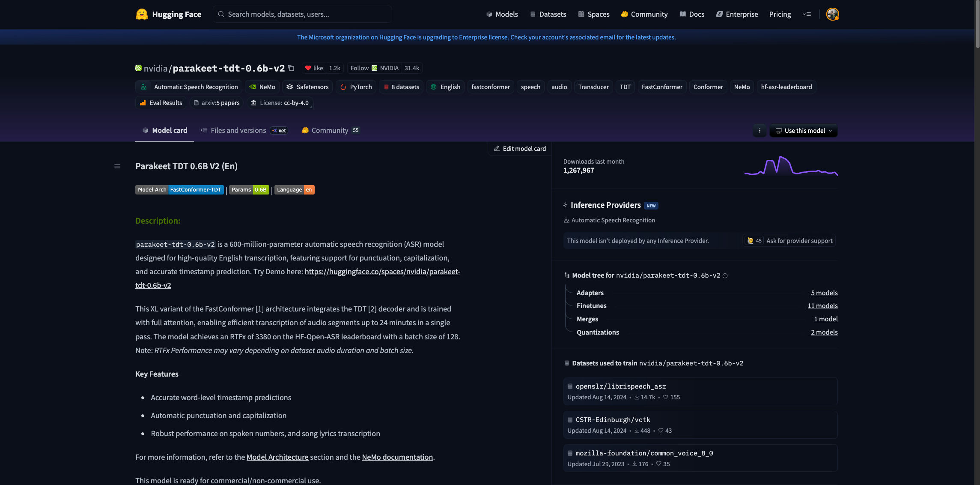Expand the license cc-by-4.0 tag
980x485 pixels.
point(280,103)
